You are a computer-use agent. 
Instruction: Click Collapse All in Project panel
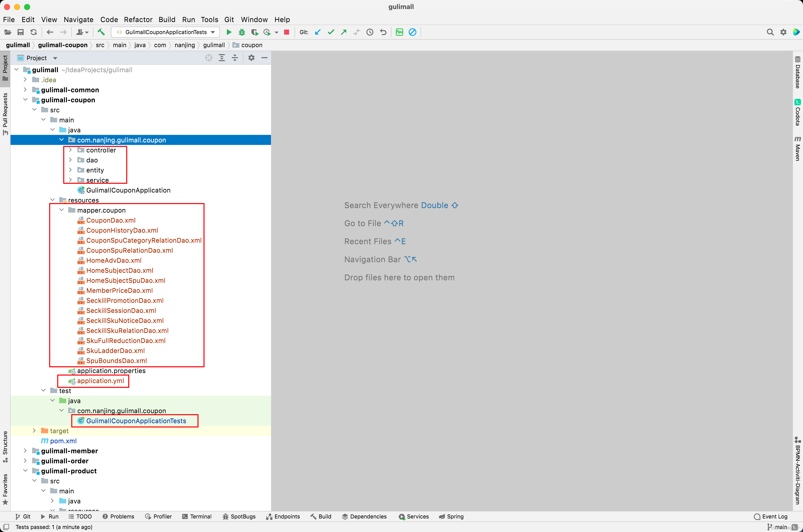pyautogui.click(x=235, y=58)
